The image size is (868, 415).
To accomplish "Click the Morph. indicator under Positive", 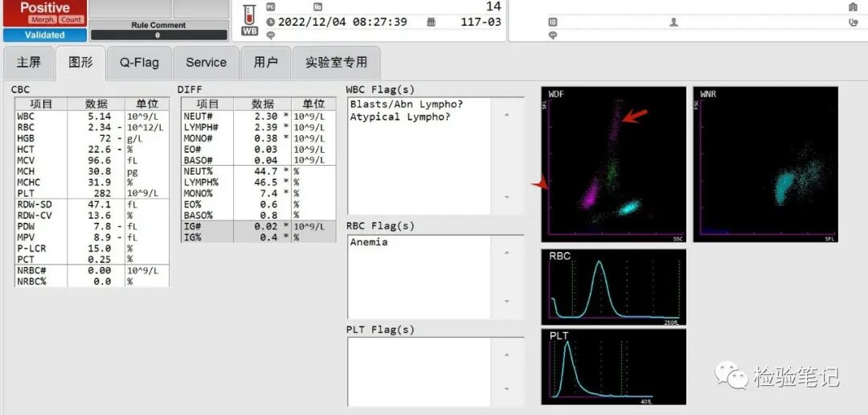I will 43,19.
